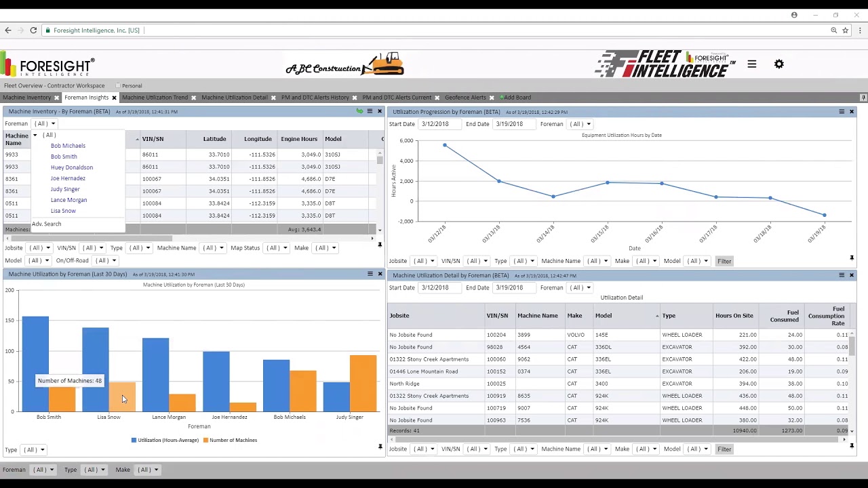The image size is (868, 488).
Task: Open the Jobsite filter dropdown under Machine Inventory
Action: pos(39,248)
